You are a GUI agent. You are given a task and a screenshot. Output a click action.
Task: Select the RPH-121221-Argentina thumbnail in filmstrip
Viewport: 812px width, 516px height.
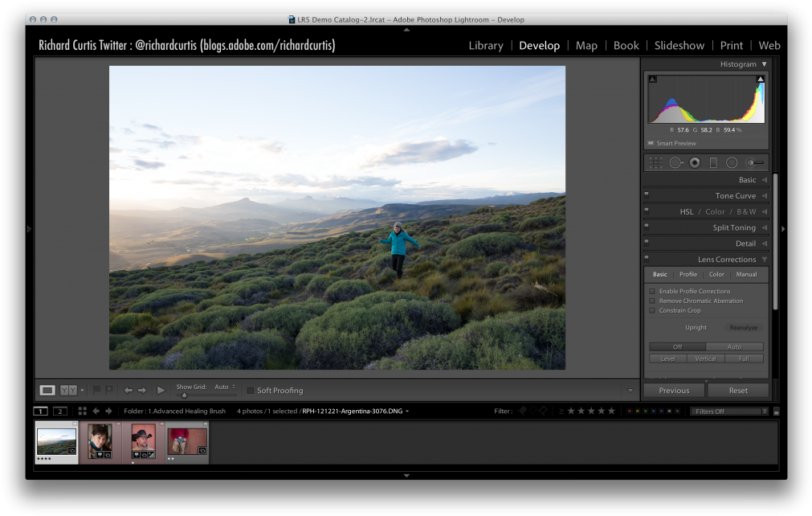tap(55, 441)
